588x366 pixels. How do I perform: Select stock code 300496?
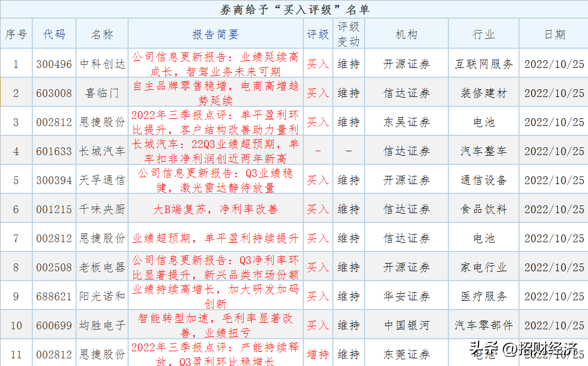54,64
